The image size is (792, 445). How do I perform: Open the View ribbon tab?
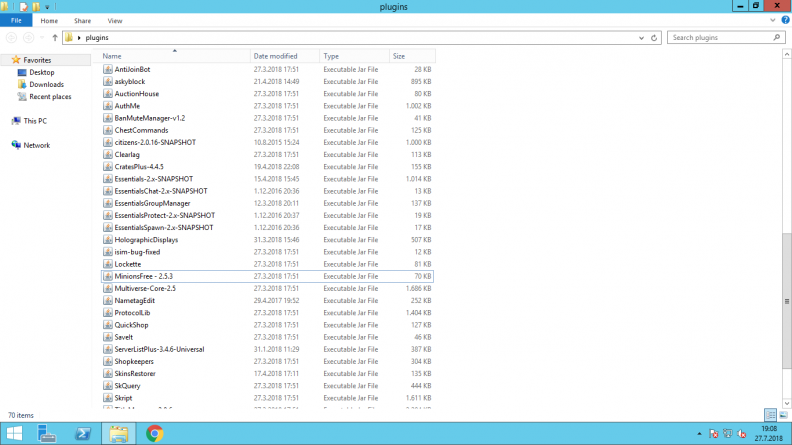tap(115, 21)
